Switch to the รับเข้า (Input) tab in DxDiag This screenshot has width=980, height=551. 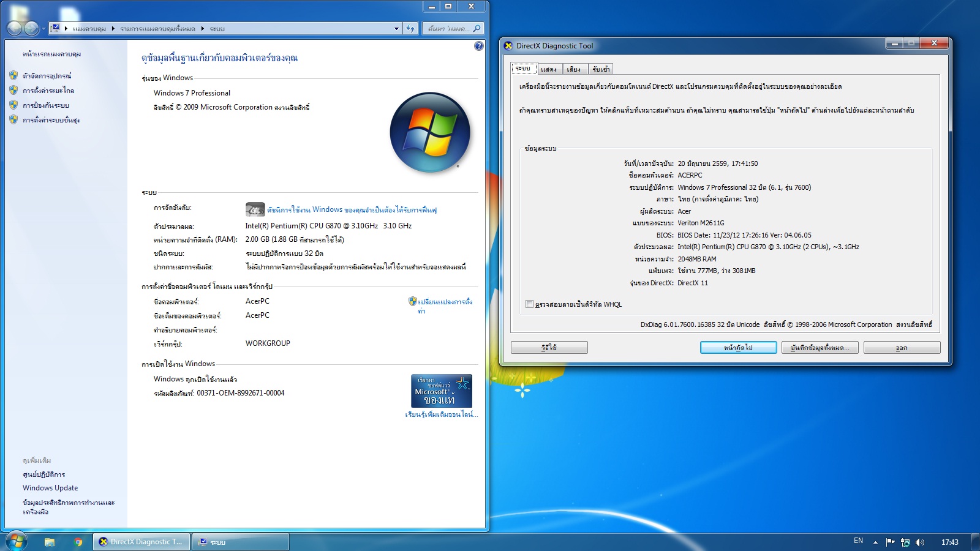[601, 69]
